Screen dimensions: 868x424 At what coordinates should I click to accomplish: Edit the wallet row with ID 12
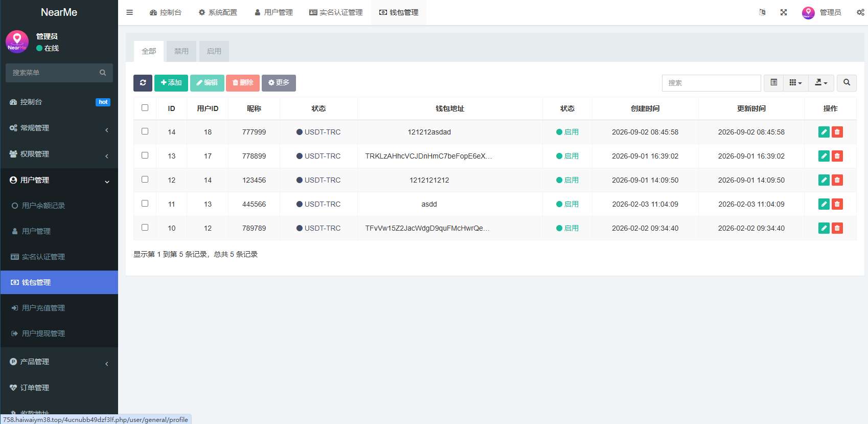[824, 180]
